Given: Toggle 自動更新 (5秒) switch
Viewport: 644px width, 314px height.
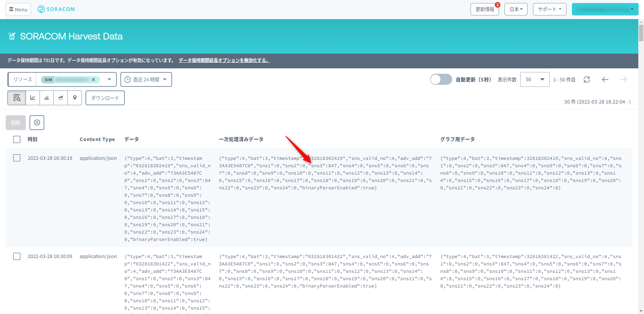Looking at the screenshot, I should coord(441,79).
